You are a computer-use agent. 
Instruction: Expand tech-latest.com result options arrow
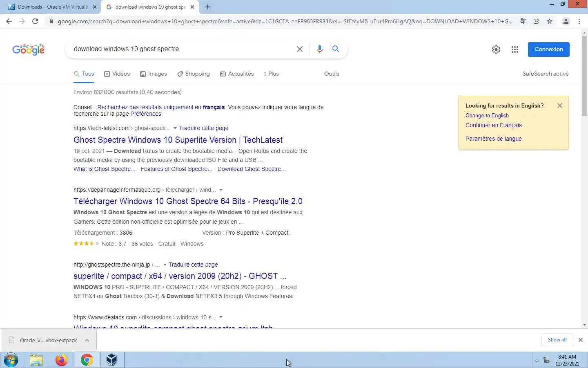[x=175, y=128]
